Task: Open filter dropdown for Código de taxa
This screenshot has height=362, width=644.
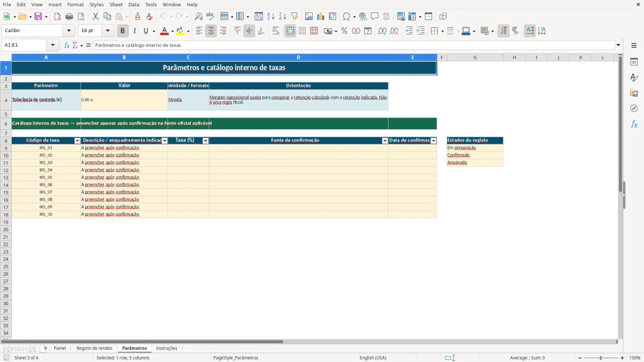Action: [x=77, y=141]
